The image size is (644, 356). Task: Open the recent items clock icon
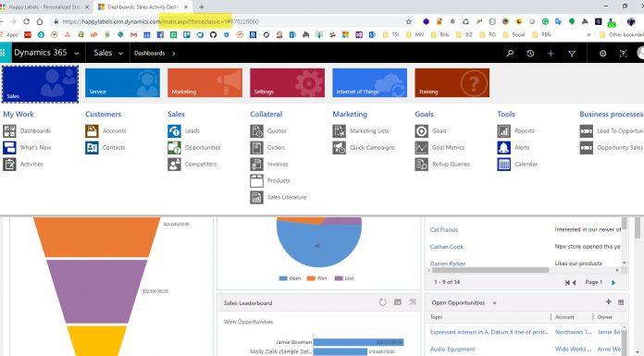[530, 54]
